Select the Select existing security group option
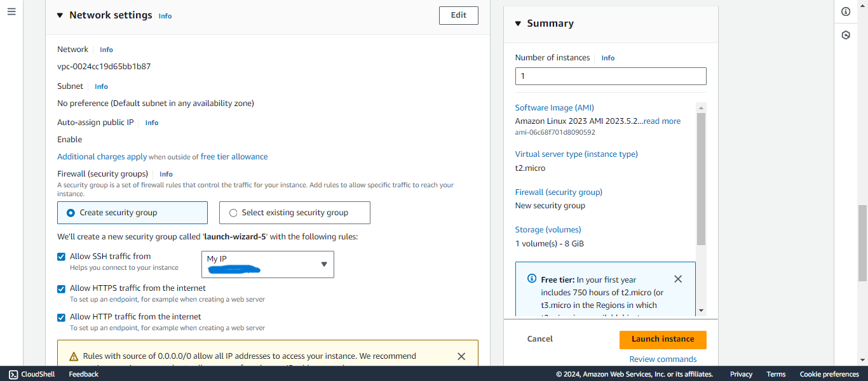This screenshot has width=868, height=381. (x=233, y=213)
